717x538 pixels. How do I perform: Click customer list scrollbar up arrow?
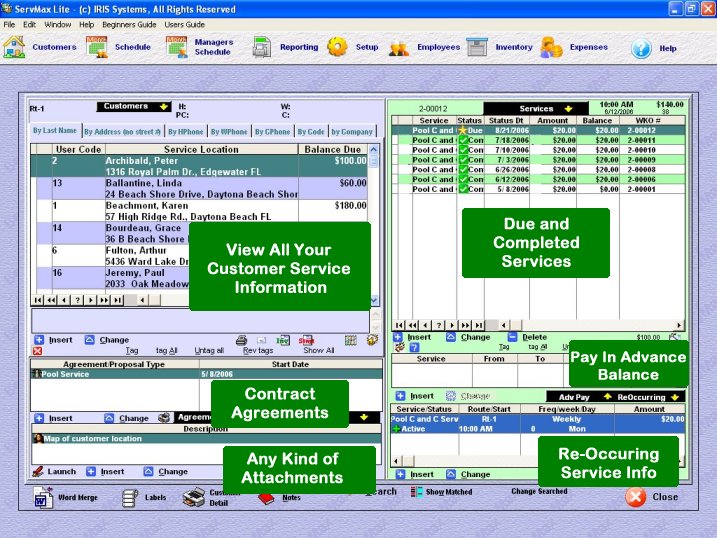point(374,149)
